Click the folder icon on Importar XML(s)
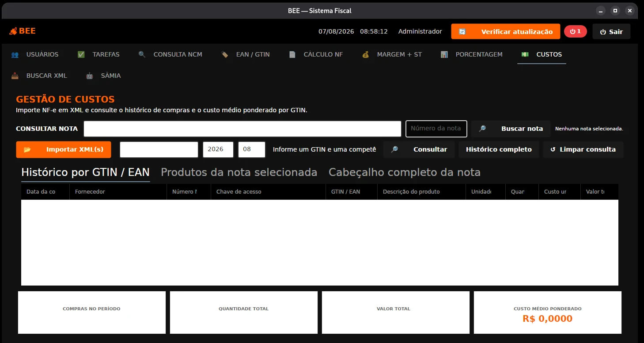Screen dimensions: 644x343 [x=27, y=150]
